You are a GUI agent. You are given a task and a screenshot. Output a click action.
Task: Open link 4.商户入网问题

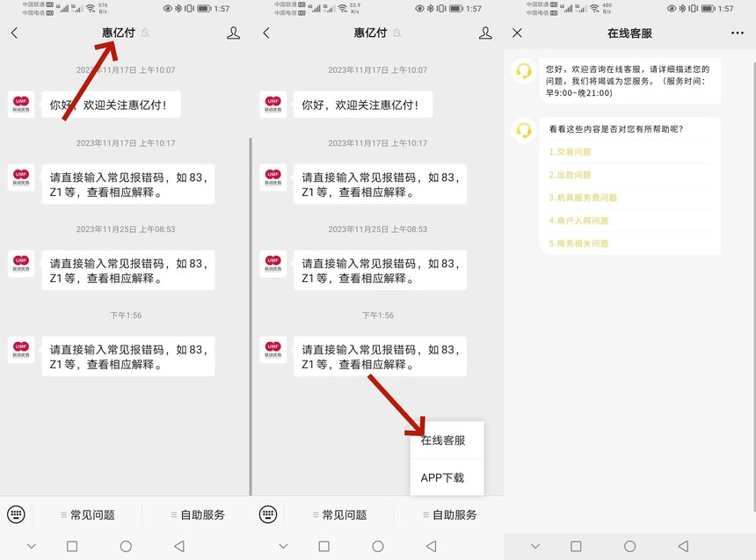578,221
